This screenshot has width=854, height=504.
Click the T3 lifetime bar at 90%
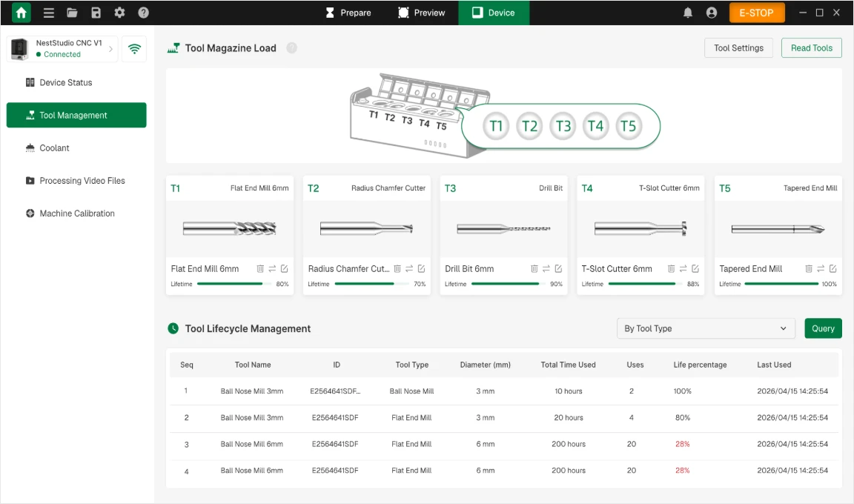509,284
